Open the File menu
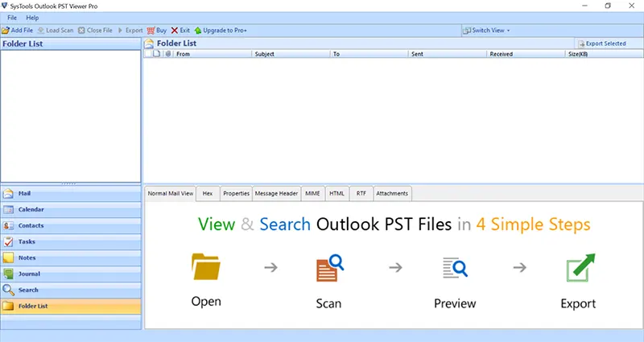Screen dimensions: 644x342 12,18
